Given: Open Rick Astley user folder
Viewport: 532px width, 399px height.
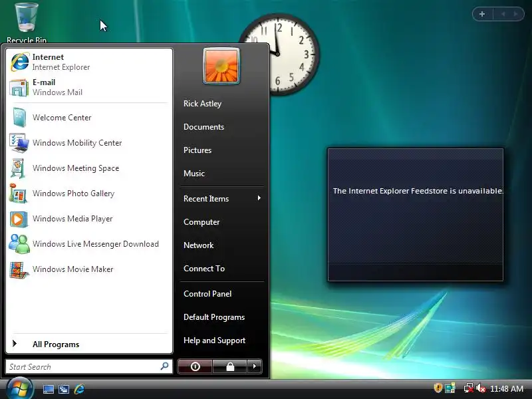Looking at the screenshot, I should click(x=202, y=104).
